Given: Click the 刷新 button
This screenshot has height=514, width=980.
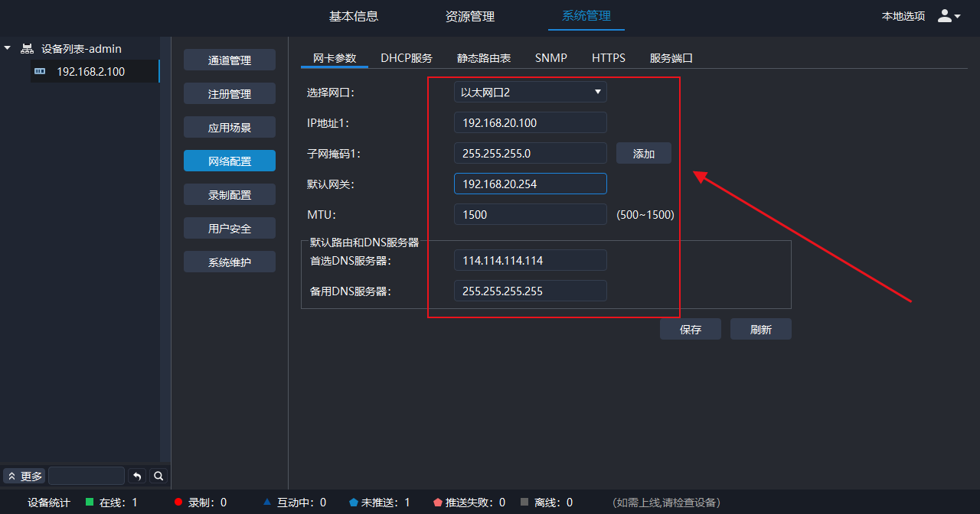Looking at the screenshot, I should [760, 329].
